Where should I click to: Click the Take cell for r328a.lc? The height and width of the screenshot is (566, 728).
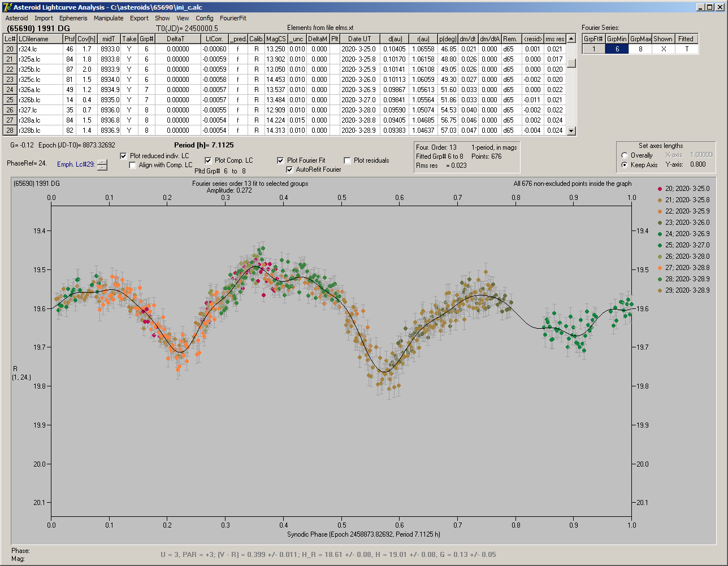click(129, 120)
